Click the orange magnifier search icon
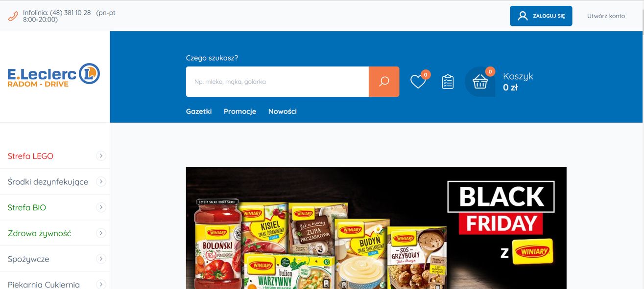The image size is (644, 289). (x=384, y=82)
